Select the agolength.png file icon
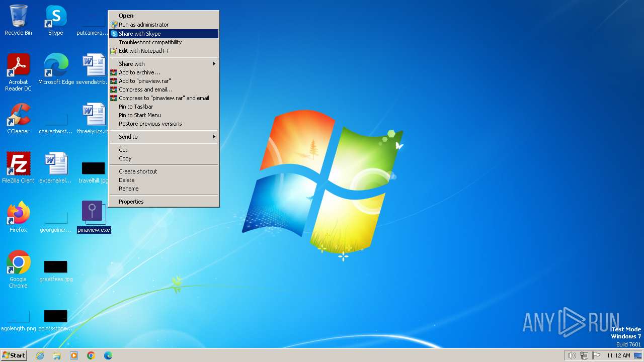The image size is (644, 362). [x=18, y=320]
